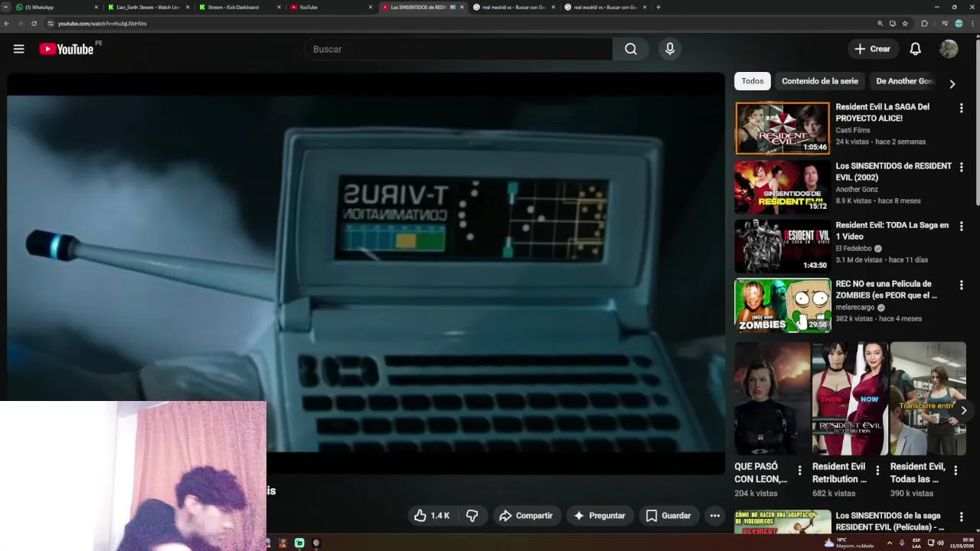Focus the Buscar search field
Screen dimensions: 980x551
click(x=458, y=49)
